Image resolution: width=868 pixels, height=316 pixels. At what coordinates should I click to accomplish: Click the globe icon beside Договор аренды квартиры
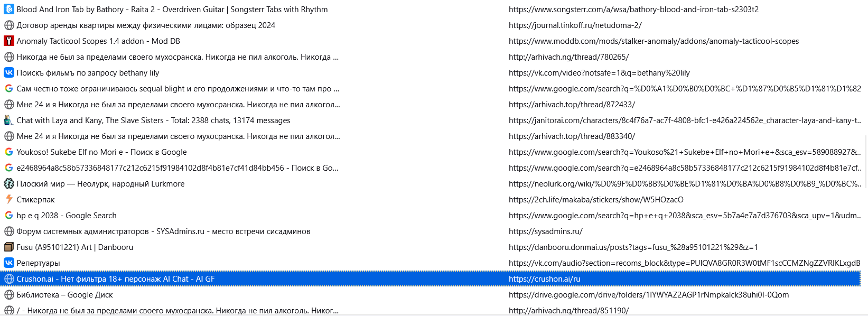(9, 25)
